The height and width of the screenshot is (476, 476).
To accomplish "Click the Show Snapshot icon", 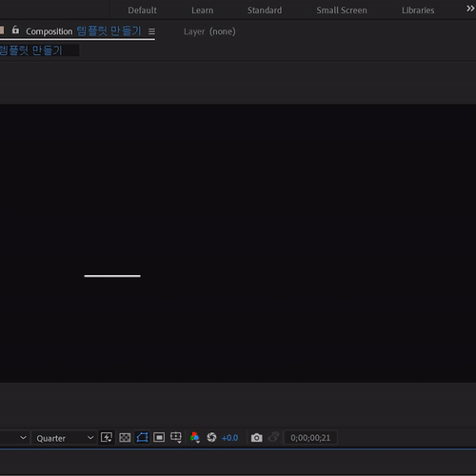I will [273, 437].
